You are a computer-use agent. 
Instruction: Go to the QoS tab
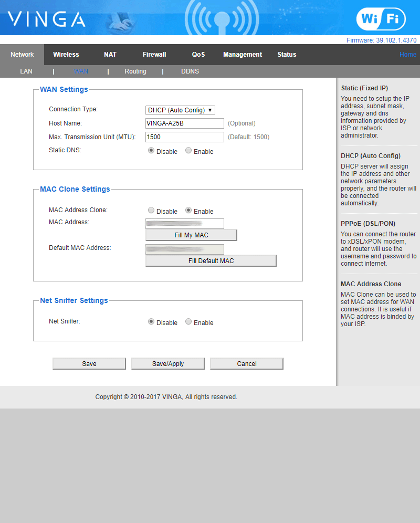pyautogui.click(x=198, y=55)
